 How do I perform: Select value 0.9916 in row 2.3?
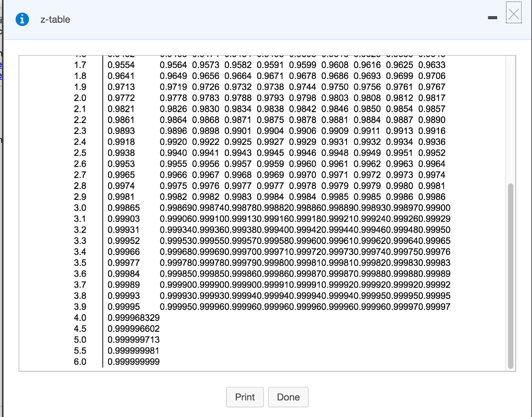coord(432,131)
